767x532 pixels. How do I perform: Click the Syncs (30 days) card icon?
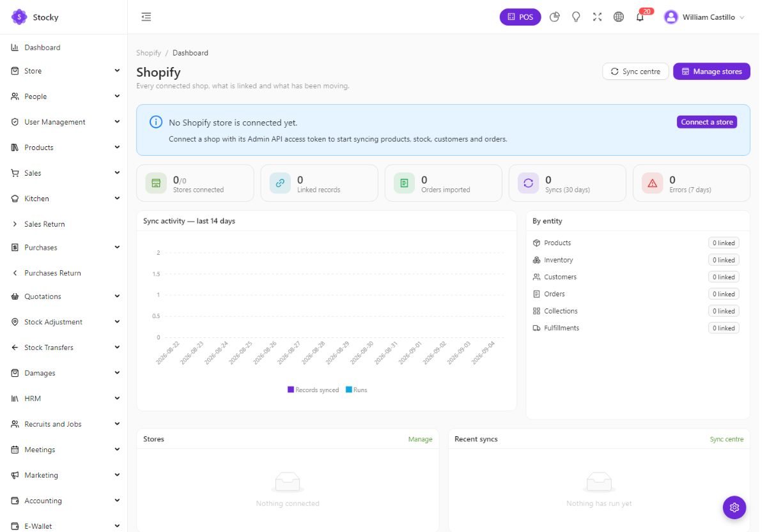coord(528,183)
